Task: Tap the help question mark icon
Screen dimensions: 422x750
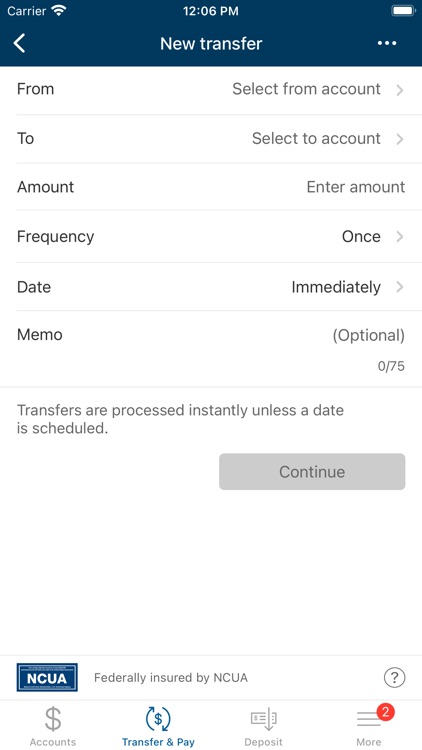Action: (x=394, y=677)
